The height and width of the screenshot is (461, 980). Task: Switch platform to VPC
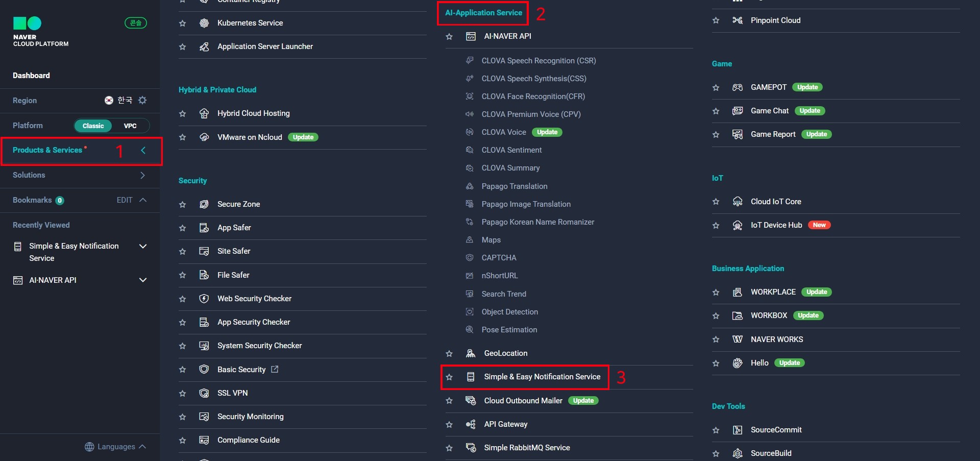(130, 126)
